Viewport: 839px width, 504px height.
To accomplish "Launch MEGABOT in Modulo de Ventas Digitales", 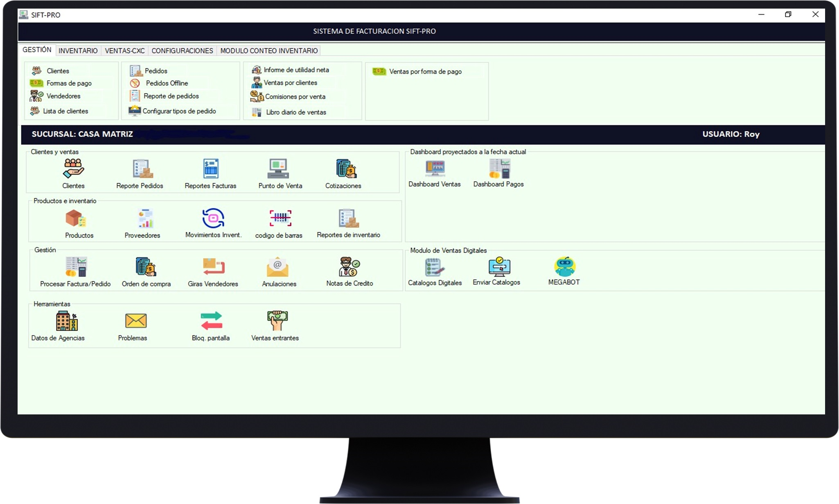I will click(564, 268).
